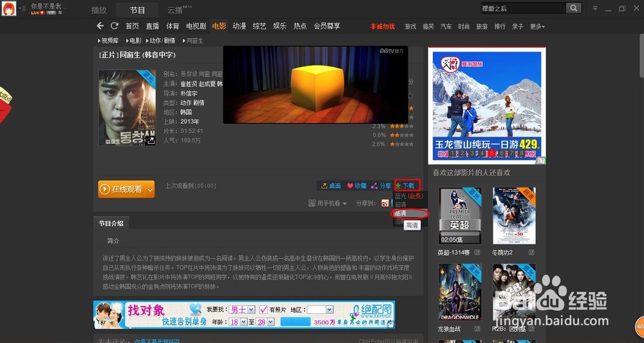Click the yellow cube video preview
Image resolution: width=644 pixels, height=343 pixels.
tap(316, 84)
